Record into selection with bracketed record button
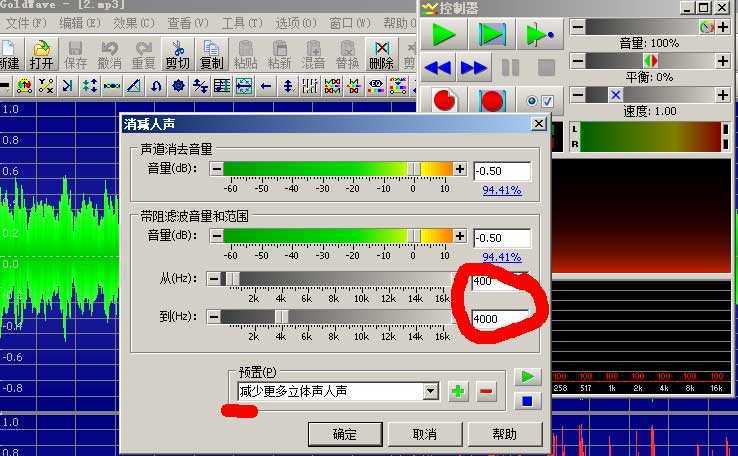738x456 pixels. coord(492,100)
